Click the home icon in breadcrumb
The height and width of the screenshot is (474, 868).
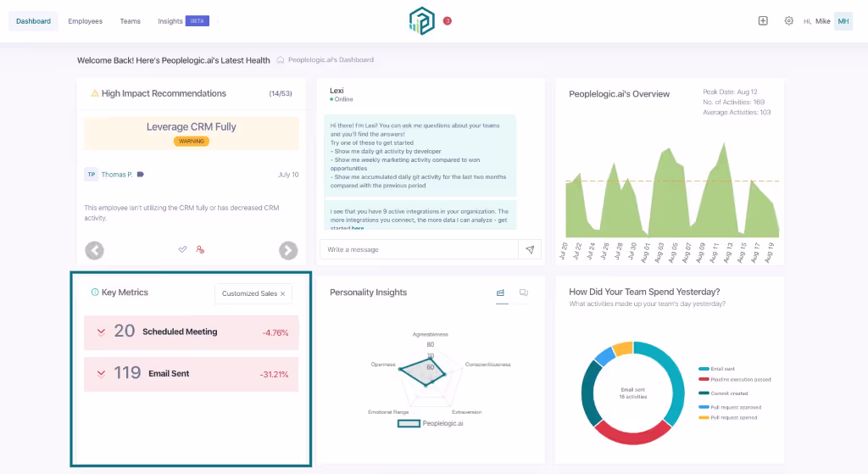pyautogui.click(x=280, y=60)
